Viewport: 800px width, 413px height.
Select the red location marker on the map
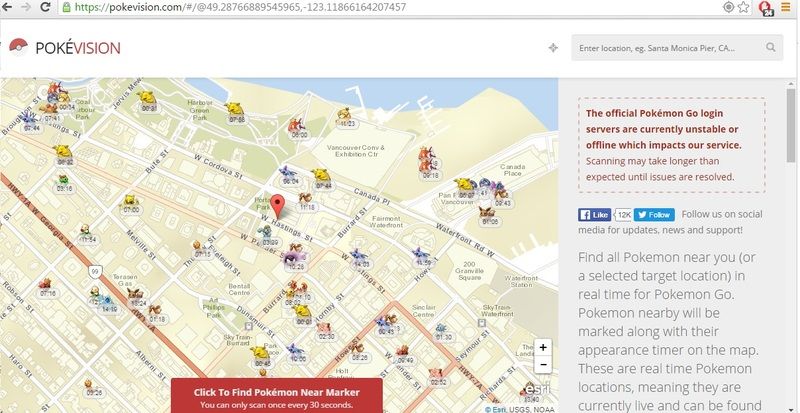pyautogui.click(x=277, y=206)
